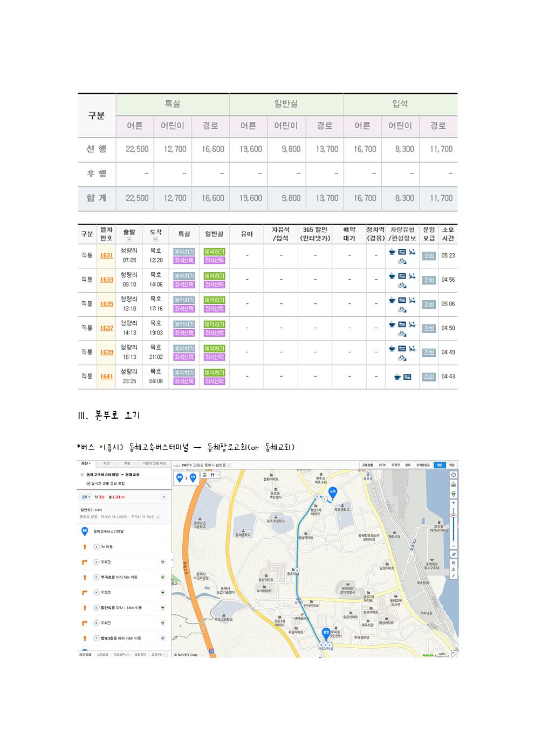Switch to the 최단 route tab
This screenshot has width=535, height=756.
pyautogui.click(x=107, y=463)
